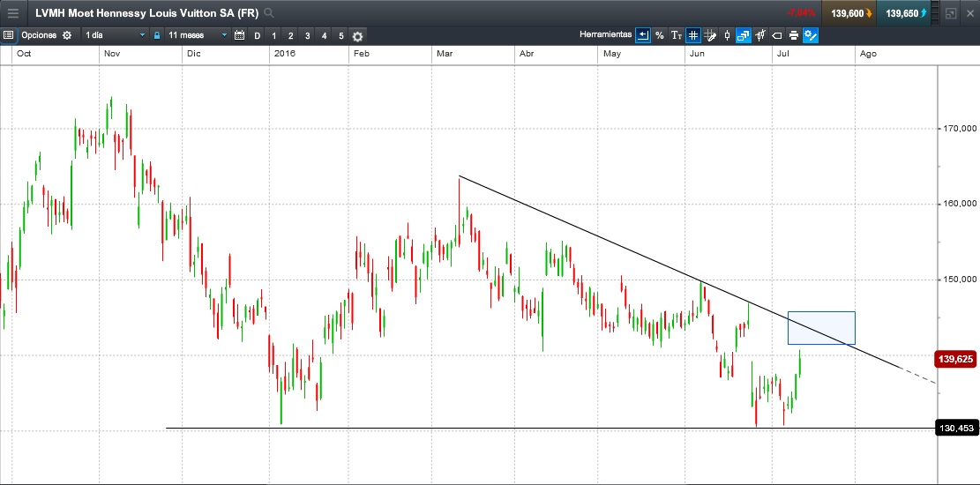The image size is (980, 485).
Task: Expand the '1 día' interval dropdown
Action: [115, 36]
